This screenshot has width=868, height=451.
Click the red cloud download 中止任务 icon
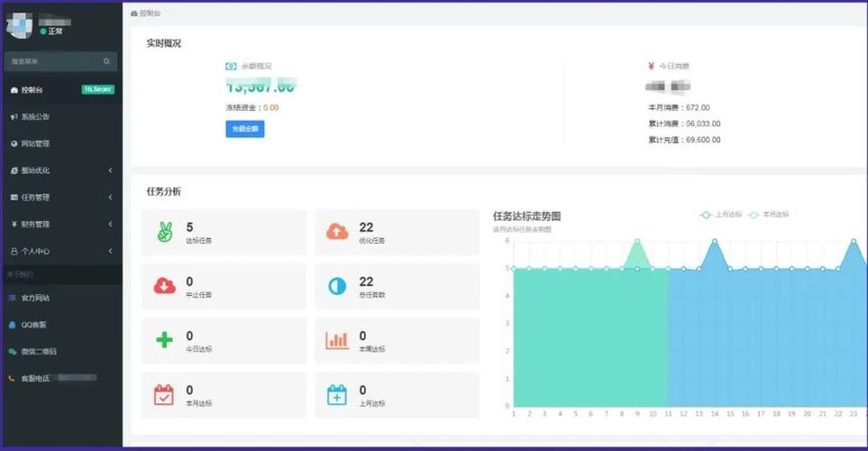click(x=164, y=286)
